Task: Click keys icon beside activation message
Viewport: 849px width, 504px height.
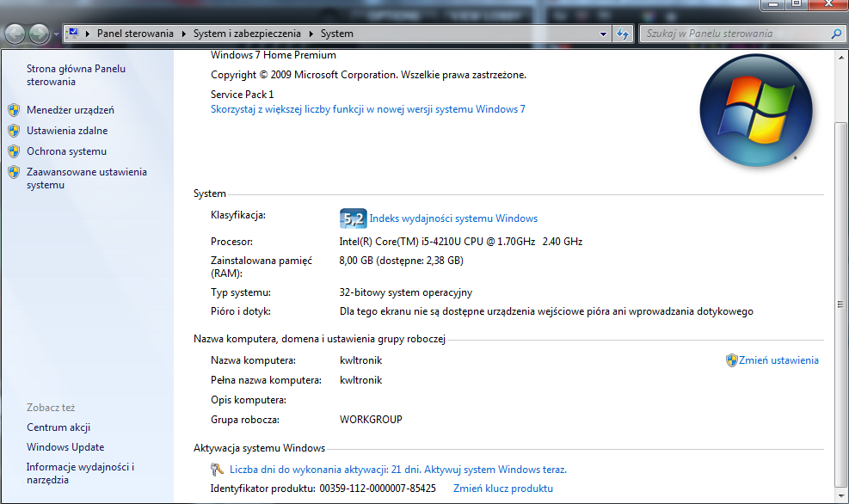Action: pyautogui.click(x=217, y=470)
